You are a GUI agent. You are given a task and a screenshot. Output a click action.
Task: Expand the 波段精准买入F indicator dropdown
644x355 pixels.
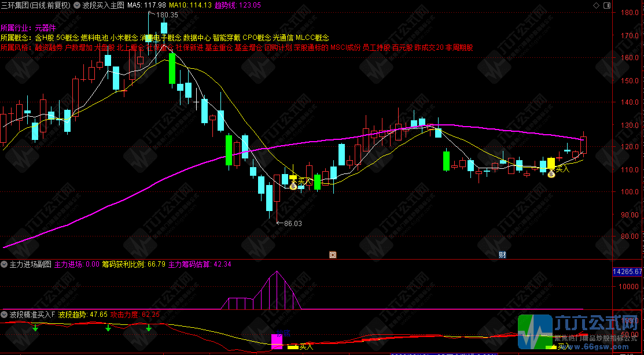[x=5, y=315]
